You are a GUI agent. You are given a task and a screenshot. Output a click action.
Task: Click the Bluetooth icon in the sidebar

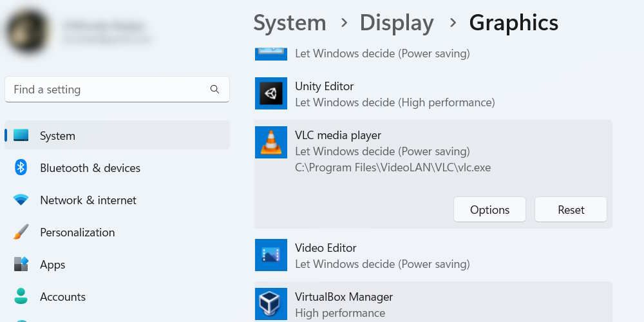[21, 168]
